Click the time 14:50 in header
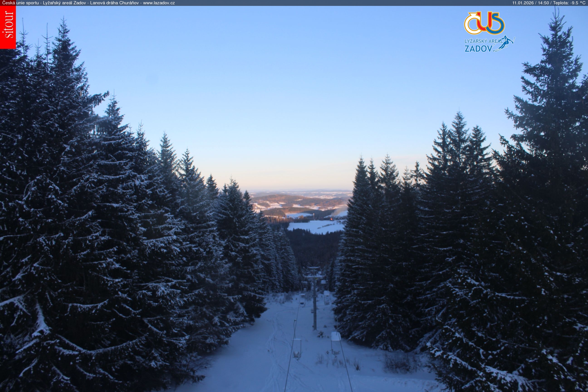 (x=543, y=3)
